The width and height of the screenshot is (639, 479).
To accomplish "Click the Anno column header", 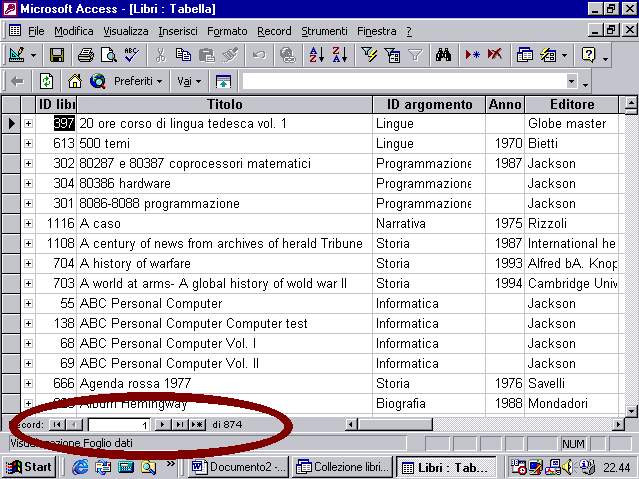I will tap(505, 104).
